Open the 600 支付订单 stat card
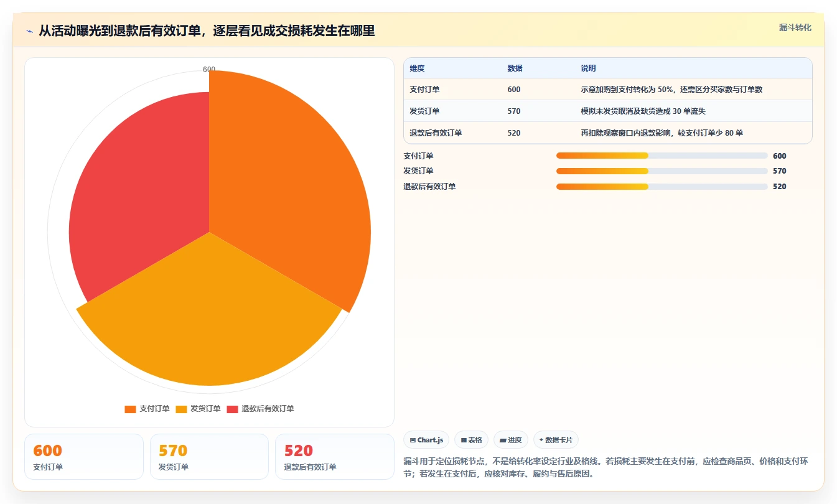Viewport: 837px width, 504px height. point(84,457)
